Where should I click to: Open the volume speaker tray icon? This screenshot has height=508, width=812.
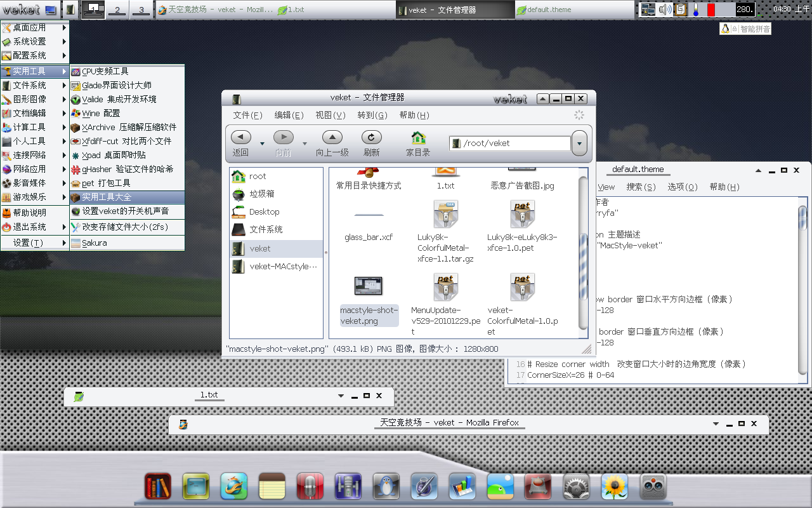click(665, 10)
